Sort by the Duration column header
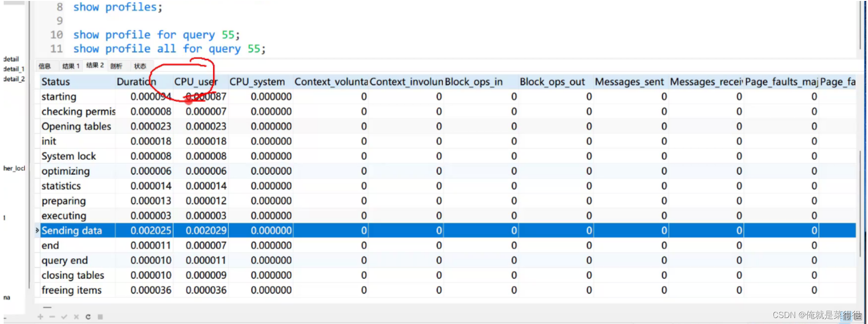 pyautogui.click(x=144, y=82)
